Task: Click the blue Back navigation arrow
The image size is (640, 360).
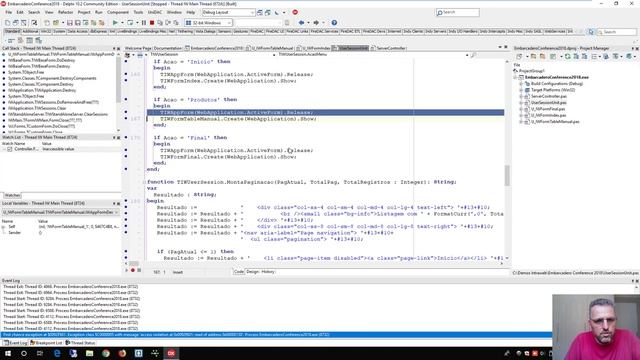Action: [x=301, y=23]
